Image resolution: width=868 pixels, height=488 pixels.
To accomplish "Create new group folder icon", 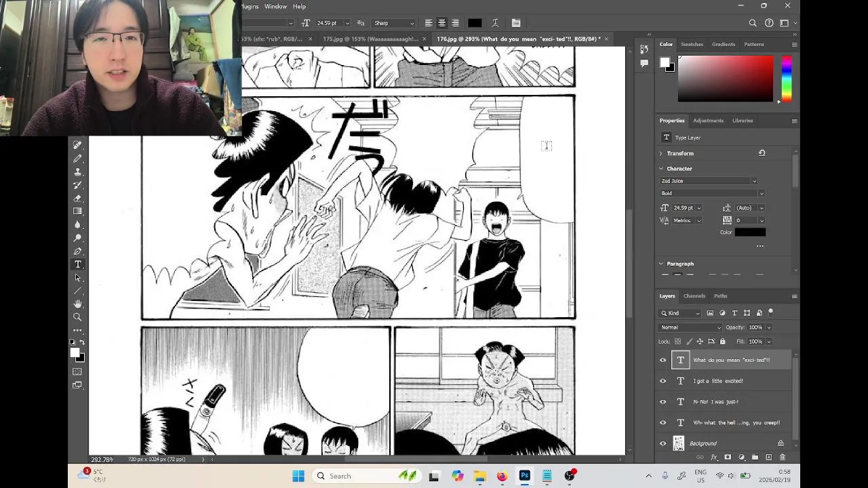I will click(x=755, y=457).
